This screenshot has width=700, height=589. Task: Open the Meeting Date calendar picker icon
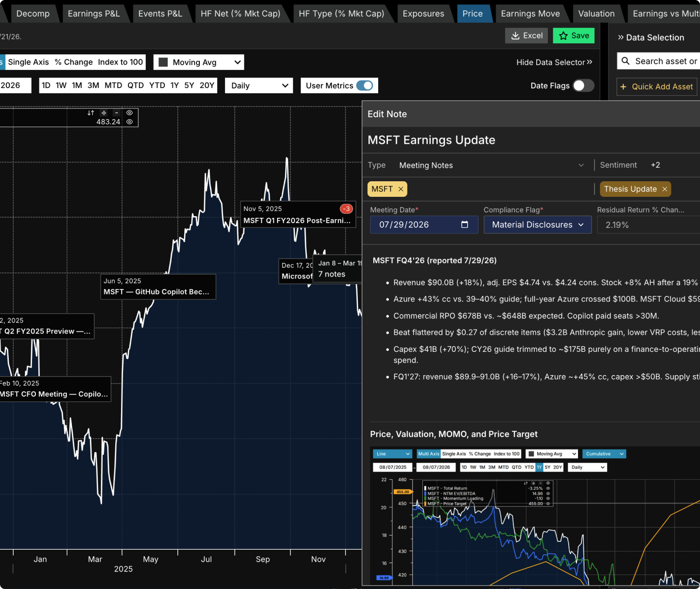click(465, 225)
